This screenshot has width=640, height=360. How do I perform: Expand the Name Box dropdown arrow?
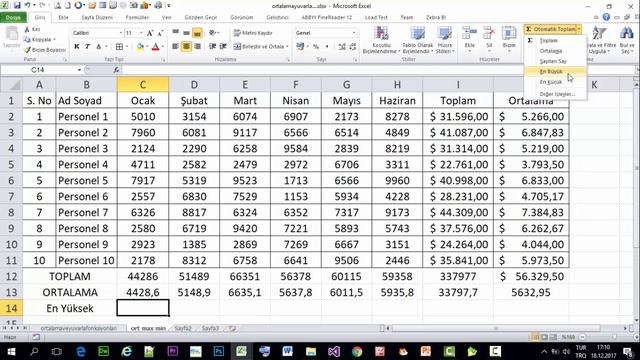(x=79, y=70)
